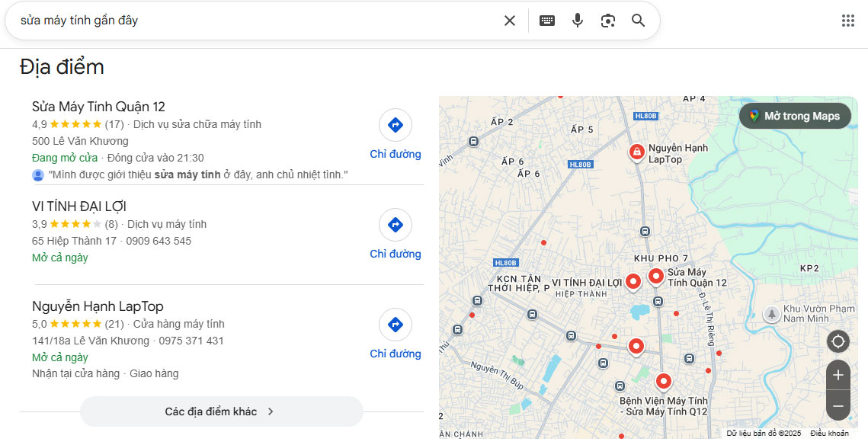
Task: Center the map with the my-location icon
Action: [x=838, y=341]
